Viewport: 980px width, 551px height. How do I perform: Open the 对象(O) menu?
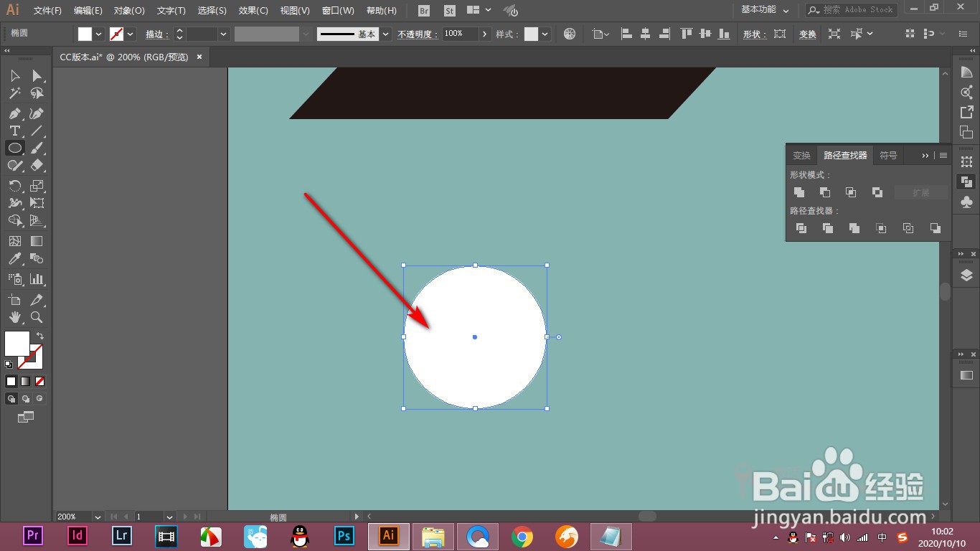[x=129, y=11]
